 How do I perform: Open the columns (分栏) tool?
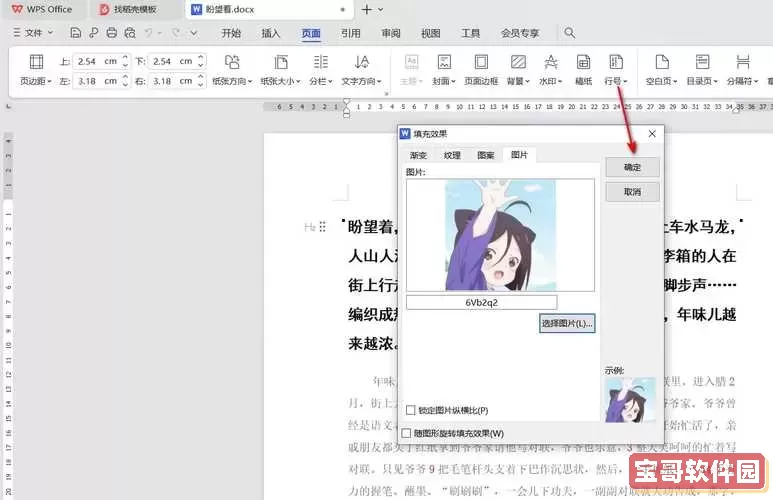320,70
